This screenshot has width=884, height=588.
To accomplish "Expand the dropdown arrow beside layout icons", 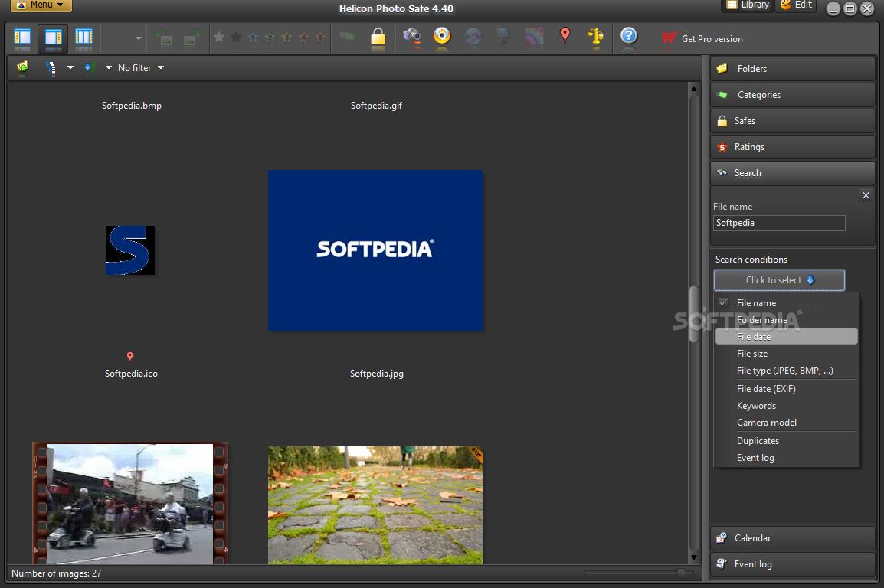I will pos(138,38).
